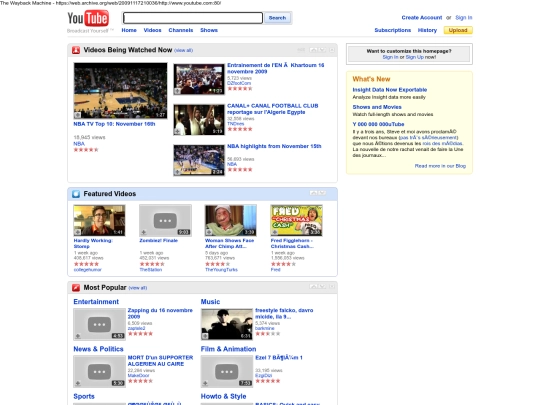Click Insight Data Now Exportable link
This screenshot has width=540, height=405.
pyautogui.click(x=390, y=90)
